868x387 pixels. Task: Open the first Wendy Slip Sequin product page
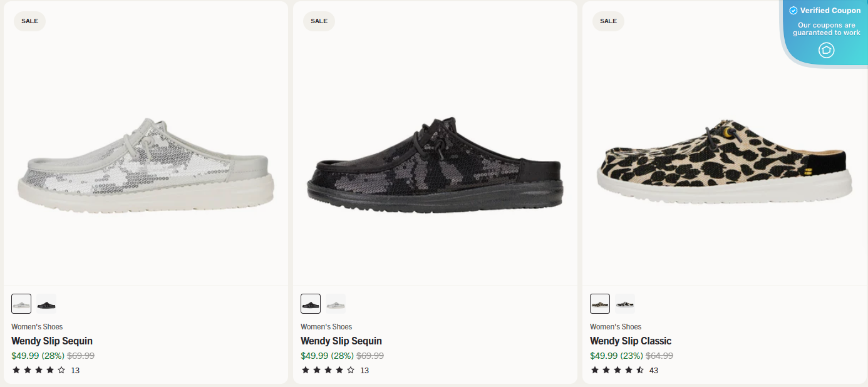coord(52,341)
